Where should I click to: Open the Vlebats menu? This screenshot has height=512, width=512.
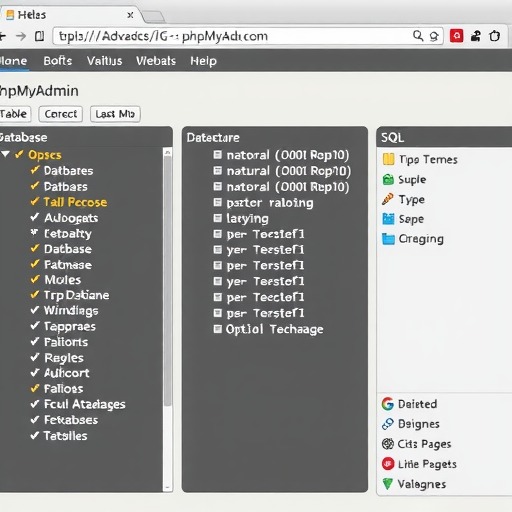[x=156, y=61]
